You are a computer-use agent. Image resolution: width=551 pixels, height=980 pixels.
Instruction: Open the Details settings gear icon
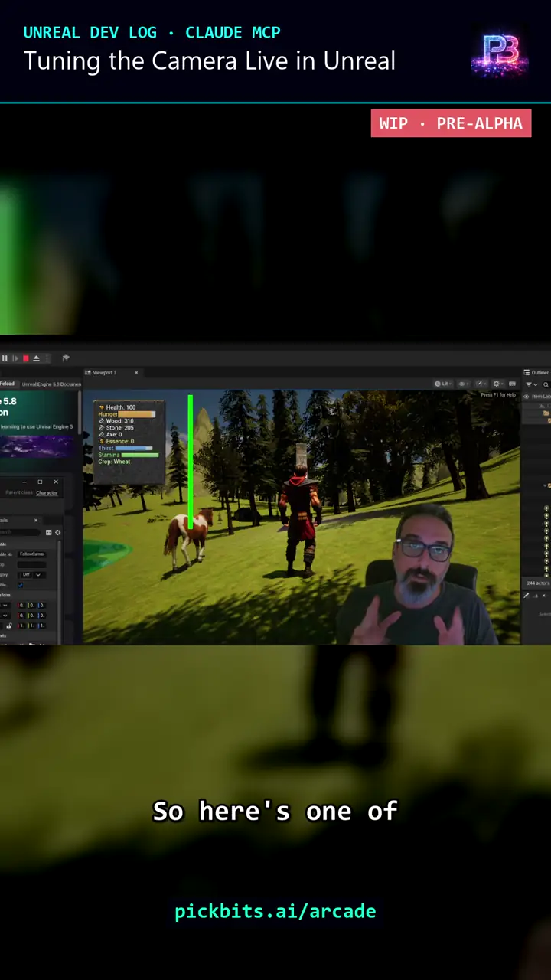click(x=57, y=532)
